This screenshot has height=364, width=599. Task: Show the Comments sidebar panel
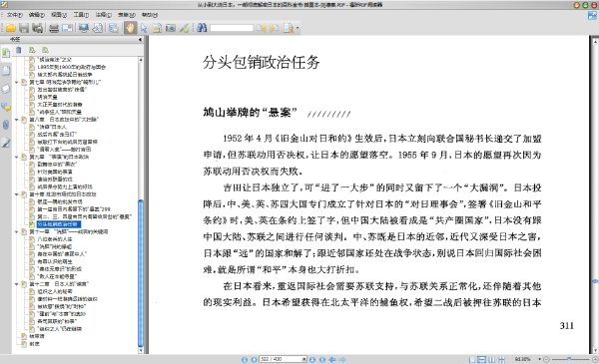[6, 107]
